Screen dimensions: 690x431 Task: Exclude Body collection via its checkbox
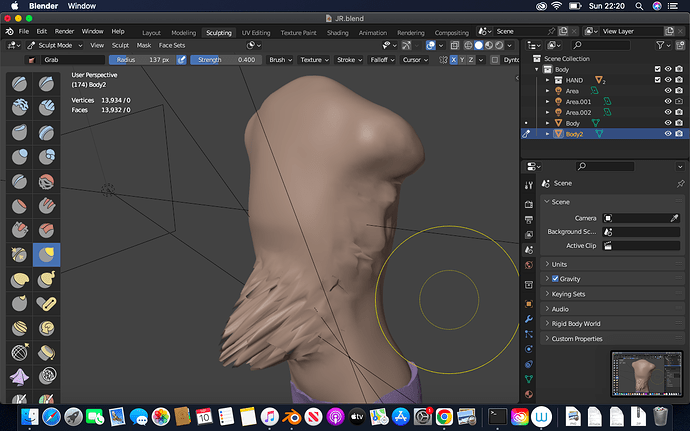click(657, 69)
